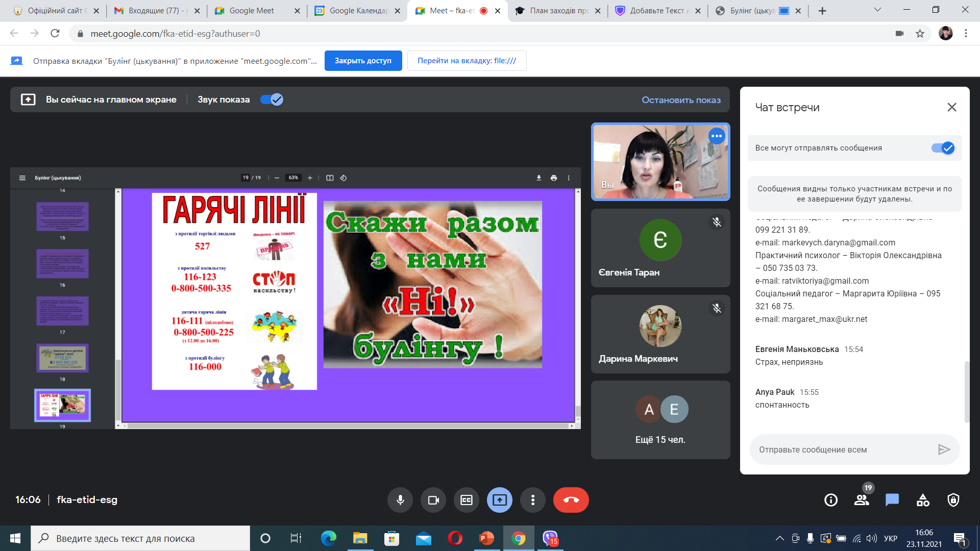Viewport: 980px width, 551px height.
Task: Select slide 18 thumbnail
Action: click(x=62, y=358)
